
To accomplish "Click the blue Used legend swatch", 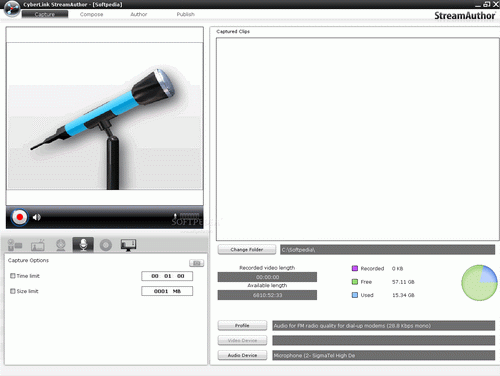I will tap(355, 295).
